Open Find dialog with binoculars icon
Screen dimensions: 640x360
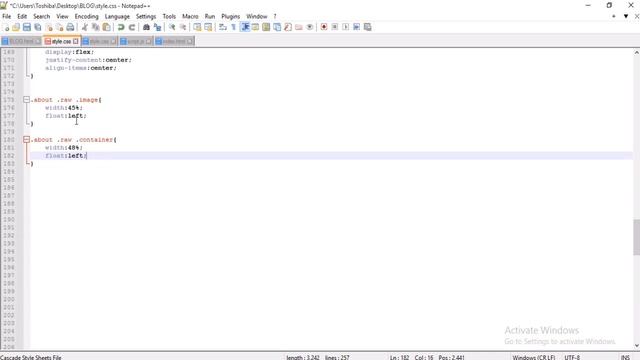point(146,27)
